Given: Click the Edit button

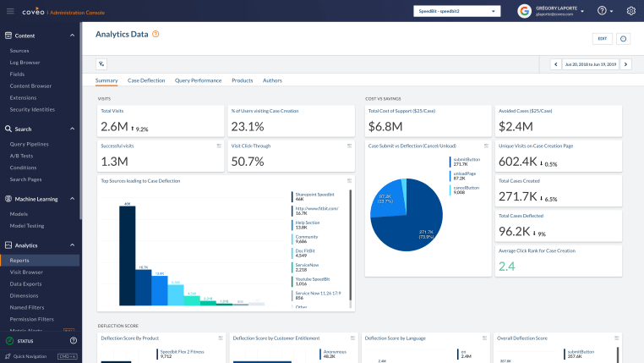Looking at the screenshot, I should [602, 38].
